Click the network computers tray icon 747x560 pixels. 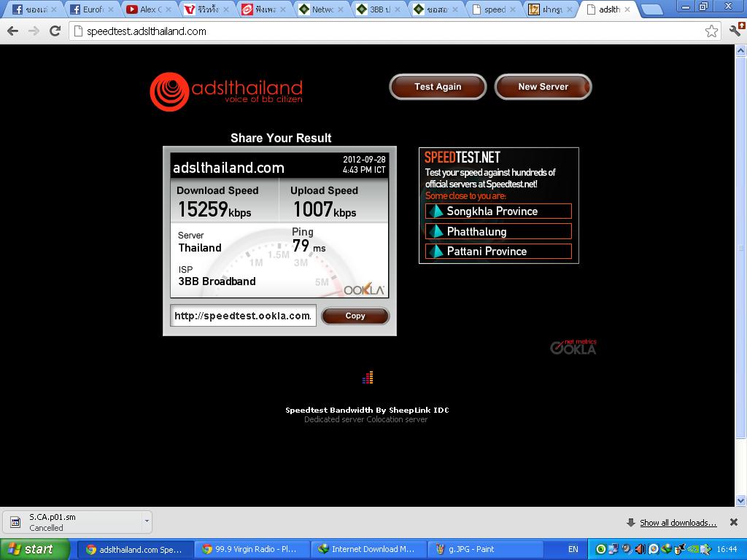pos(613,549)
